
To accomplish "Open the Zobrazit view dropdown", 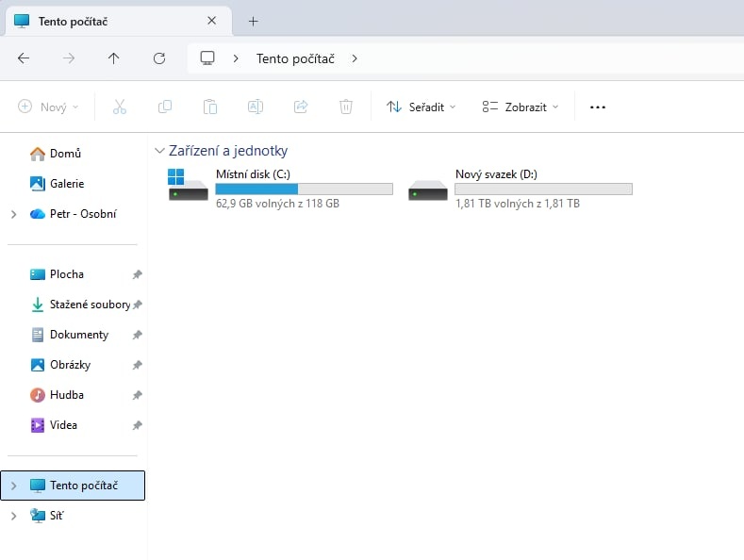I will (x=520, y=107).
